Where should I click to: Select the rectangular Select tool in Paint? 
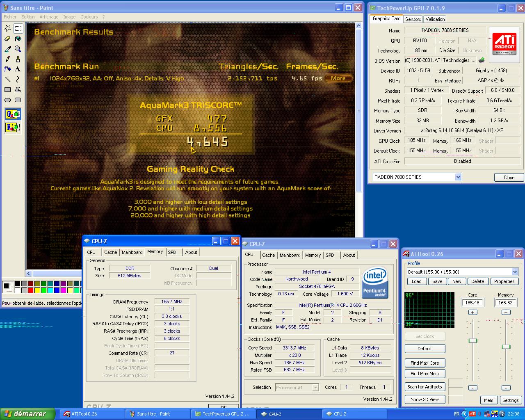tap(18, 28)
